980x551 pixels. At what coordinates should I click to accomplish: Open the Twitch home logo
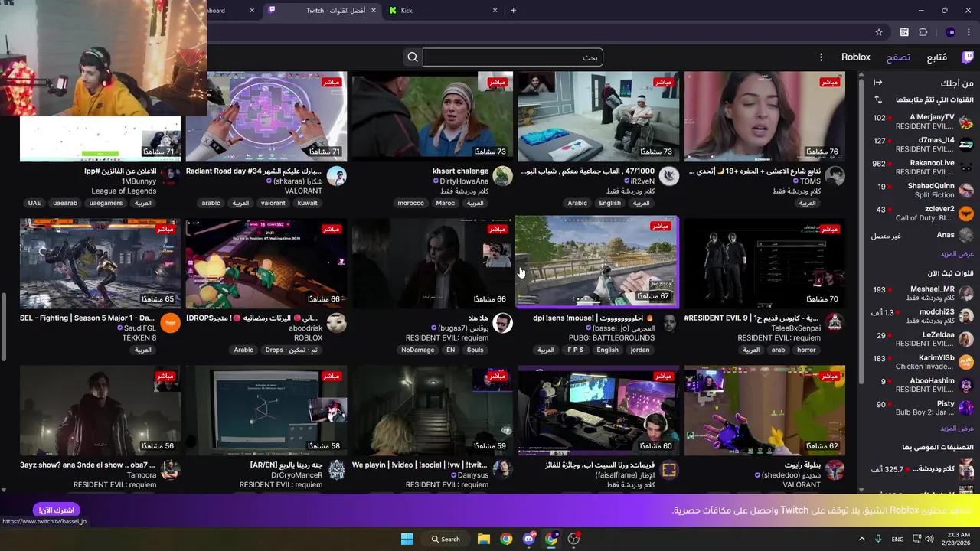pos(968,57)
